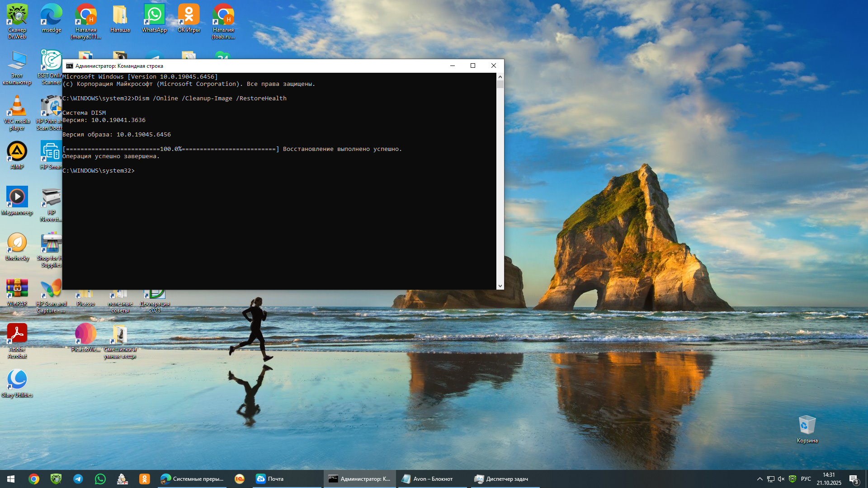Click the Chrome icon in taskbar
This screenshot has height=488, width=868.
(34, 479)
